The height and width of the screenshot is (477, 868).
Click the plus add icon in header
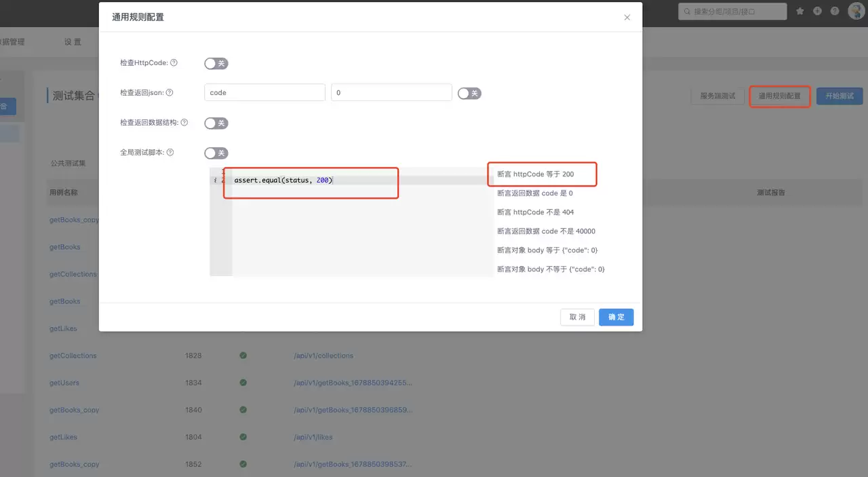pos(817,11)
